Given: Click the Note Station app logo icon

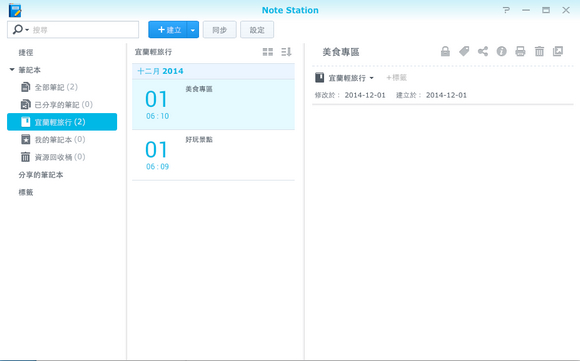Looking at the screenshot, I should (x=15, y=10).
